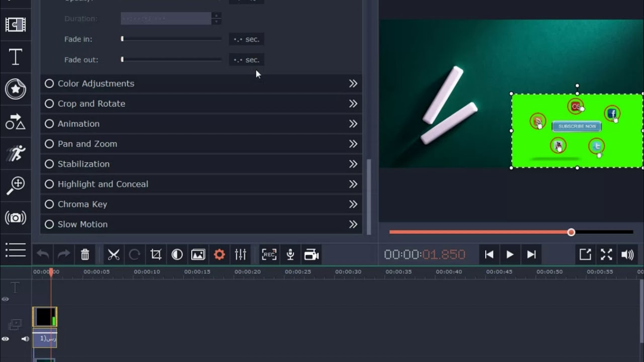This screenshot has width=644, height=362.
Task: Click the Duration input field
Action: pos(166,19)
